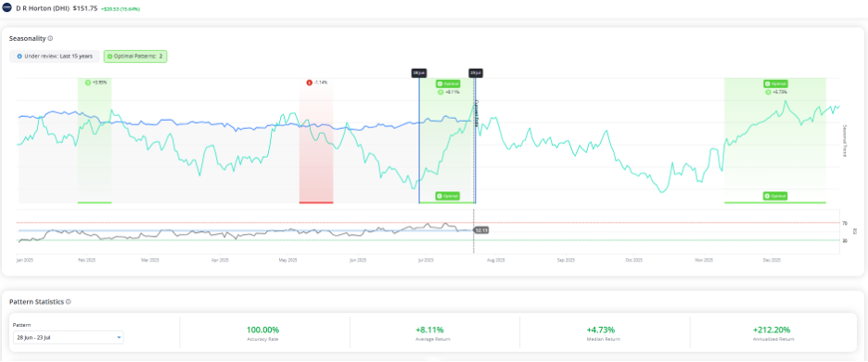Click the 52.13 RSI value label

point(481,229)
